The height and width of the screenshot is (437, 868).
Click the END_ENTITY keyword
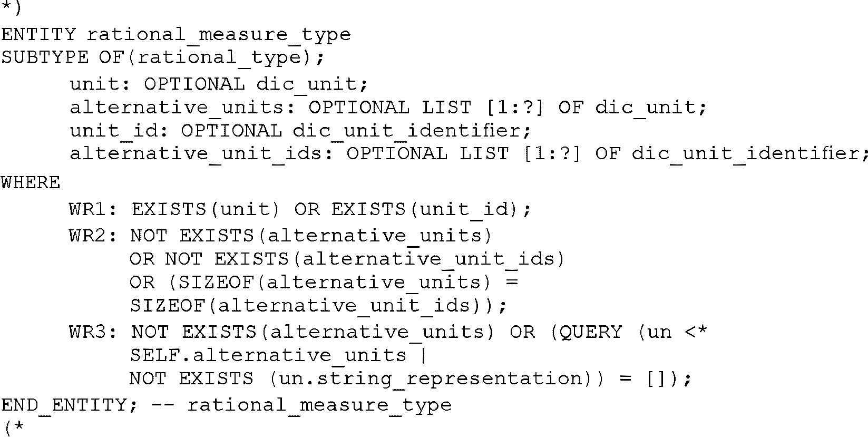pos(63,405)
